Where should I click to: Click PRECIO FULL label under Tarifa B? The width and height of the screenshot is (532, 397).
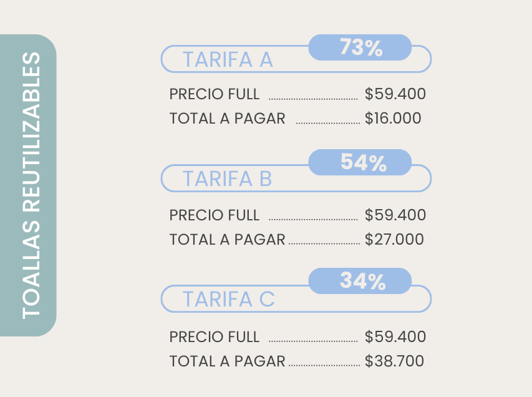[214, 215]
